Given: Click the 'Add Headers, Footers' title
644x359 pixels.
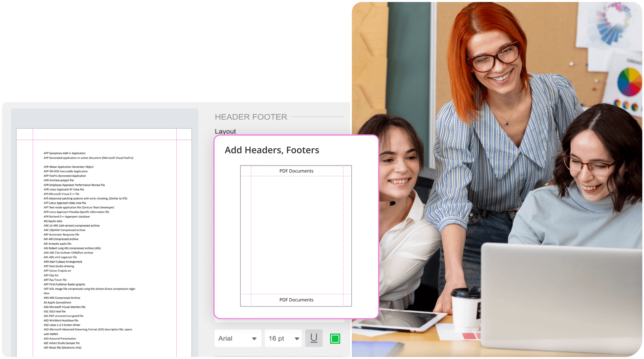Looking at the screenshot, I should [x=272, y=150].
